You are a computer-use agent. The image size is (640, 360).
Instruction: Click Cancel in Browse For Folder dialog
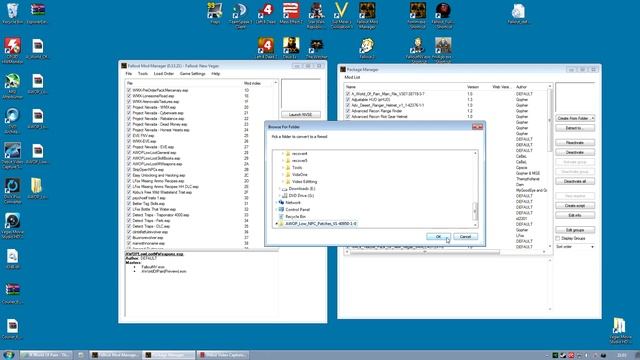pyautogui.click(x=465, y=237)
